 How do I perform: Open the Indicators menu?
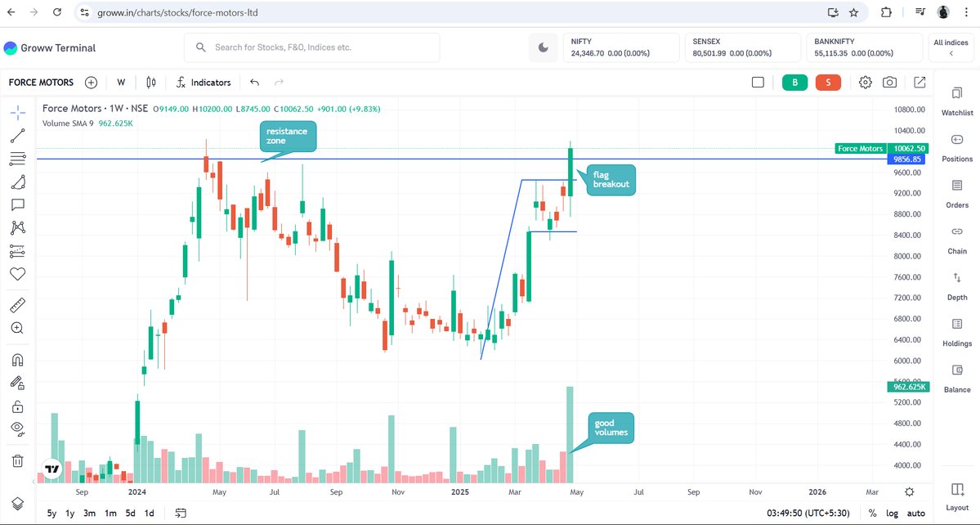pos(204,83)
